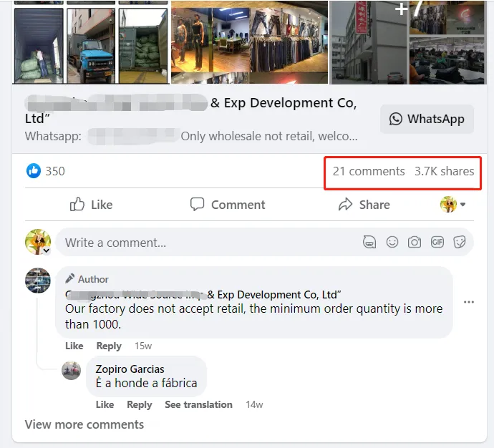Screen dimensions: 494x448
Task: Click See translation on Zopiro's reply
Action: (198, 404)
